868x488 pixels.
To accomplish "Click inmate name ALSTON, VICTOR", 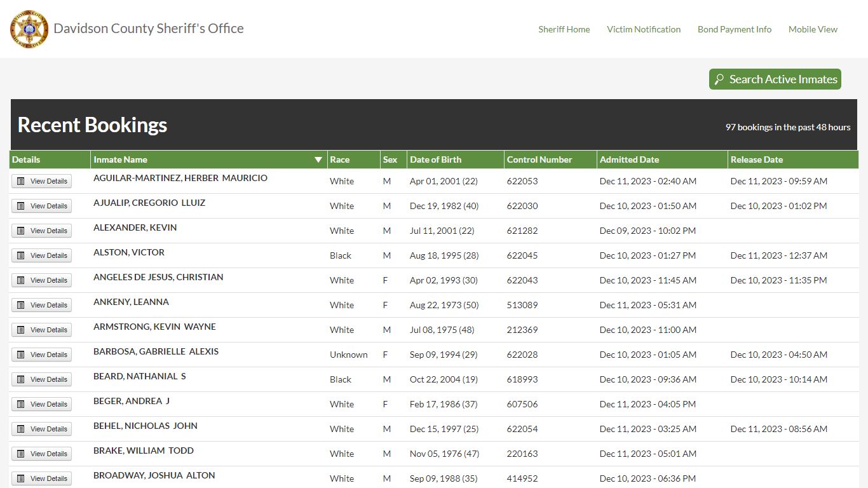I will (x=129, y=252).
